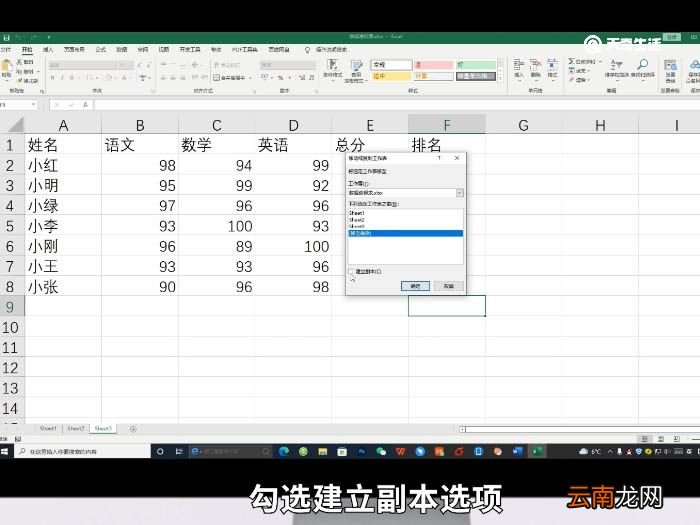Viewport: 700px width, 525px height.
Task: Add a new sheet with the plus icon
Action: click(133, 429)
